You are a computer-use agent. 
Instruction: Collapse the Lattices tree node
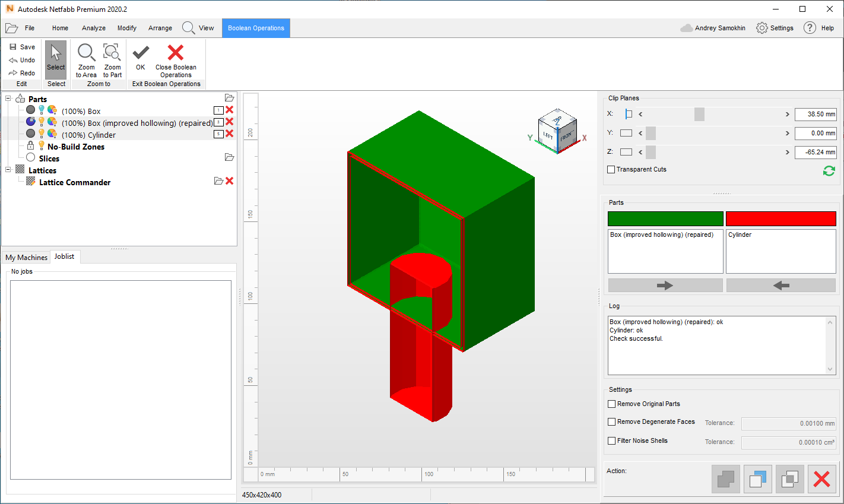point(8,170)
